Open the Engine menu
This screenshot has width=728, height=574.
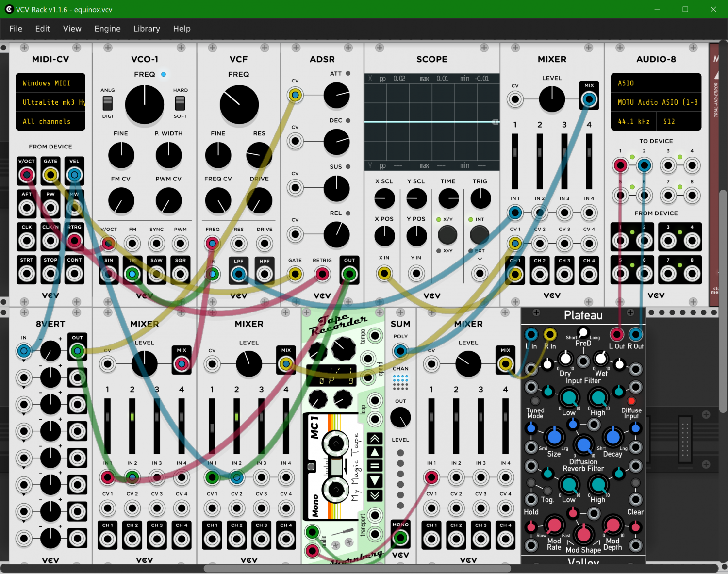[107, 29]
